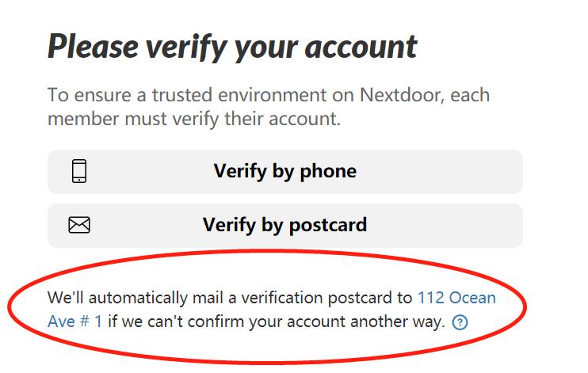Click the smartphone icon for phone verification

click(x=79, y=171)
